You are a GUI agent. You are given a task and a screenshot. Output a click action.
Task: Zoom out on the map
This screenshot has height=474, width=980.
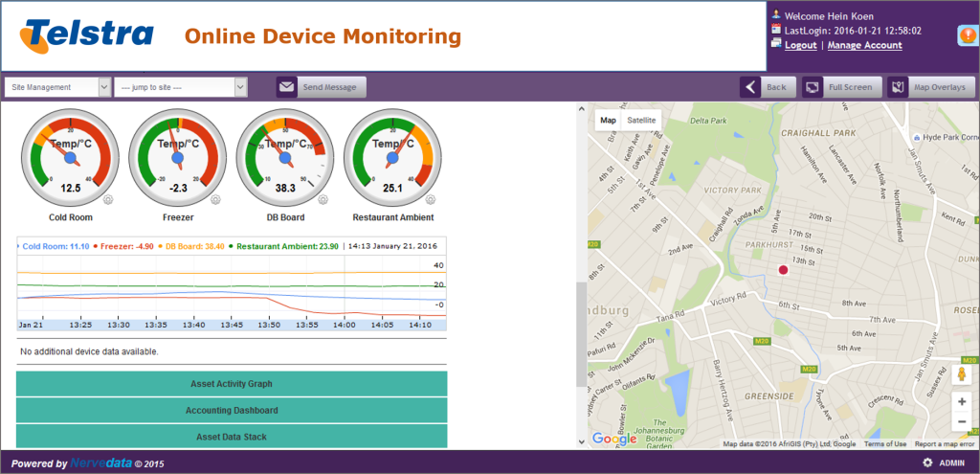click(x=961, y=422)
